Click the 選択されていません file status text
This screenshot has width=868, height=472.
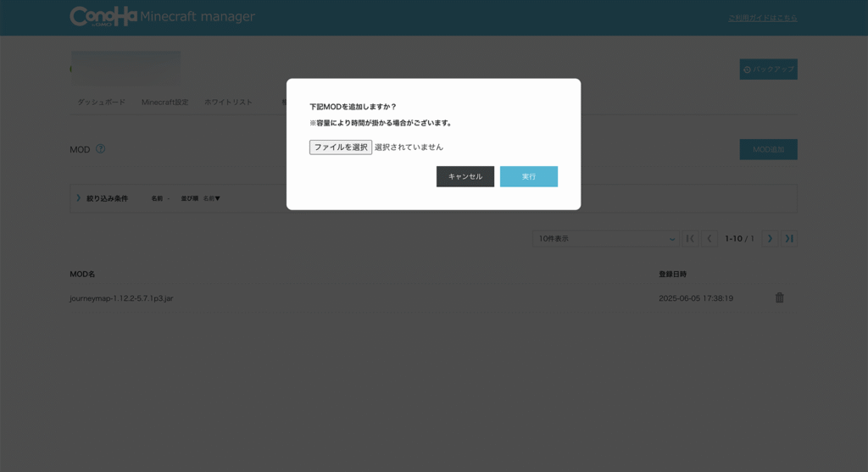click(409, 147)
